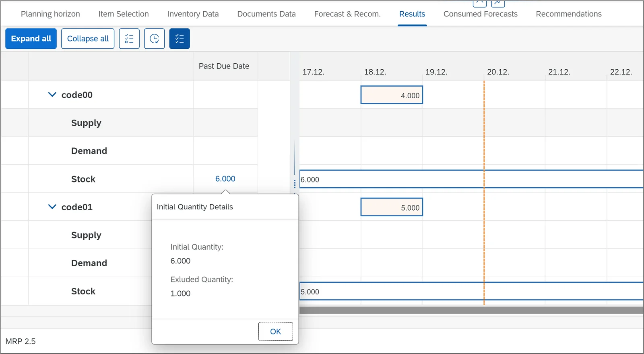Viewport: 644px width, 354px height.
Task: Select the 5.000 cell for code01
Action: click(x=392, y=207)
